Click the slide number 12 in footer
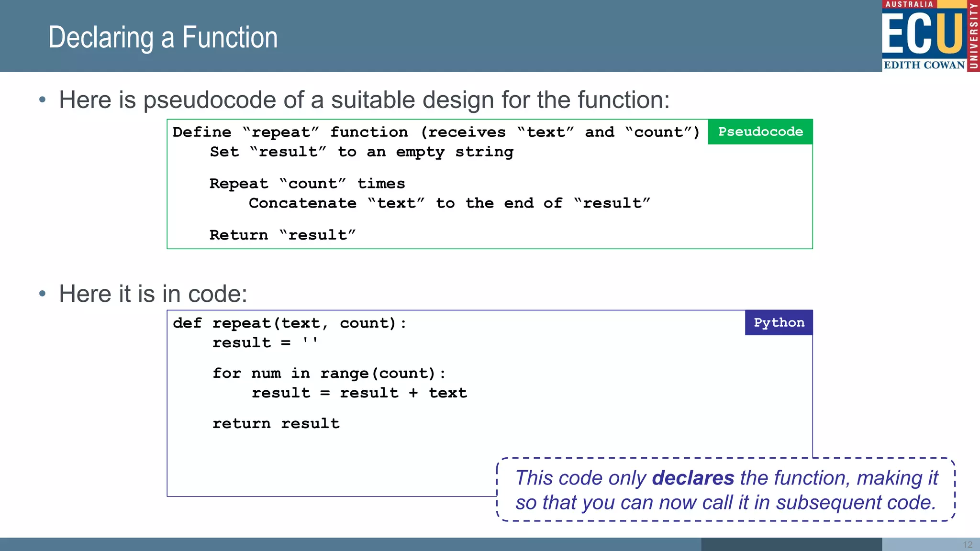The image size is (980, 551). 968,545
